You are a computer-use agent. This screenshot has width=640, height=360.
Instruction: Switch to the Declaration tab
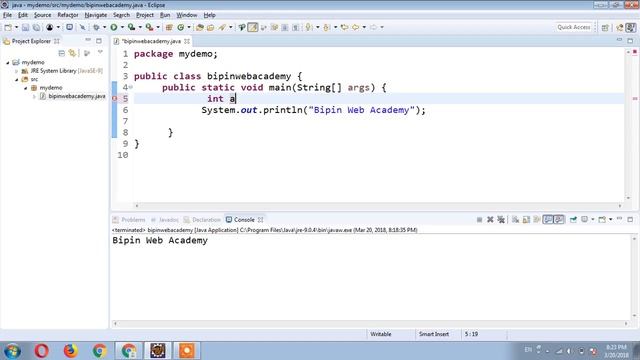point(202,220)
